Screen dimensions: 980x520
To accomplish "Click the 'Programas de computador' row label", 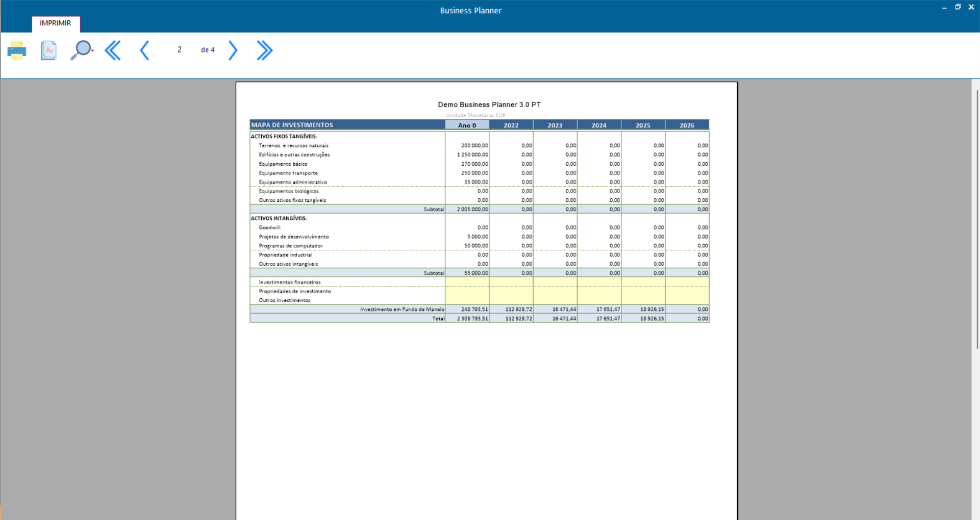I will (291, 246).
